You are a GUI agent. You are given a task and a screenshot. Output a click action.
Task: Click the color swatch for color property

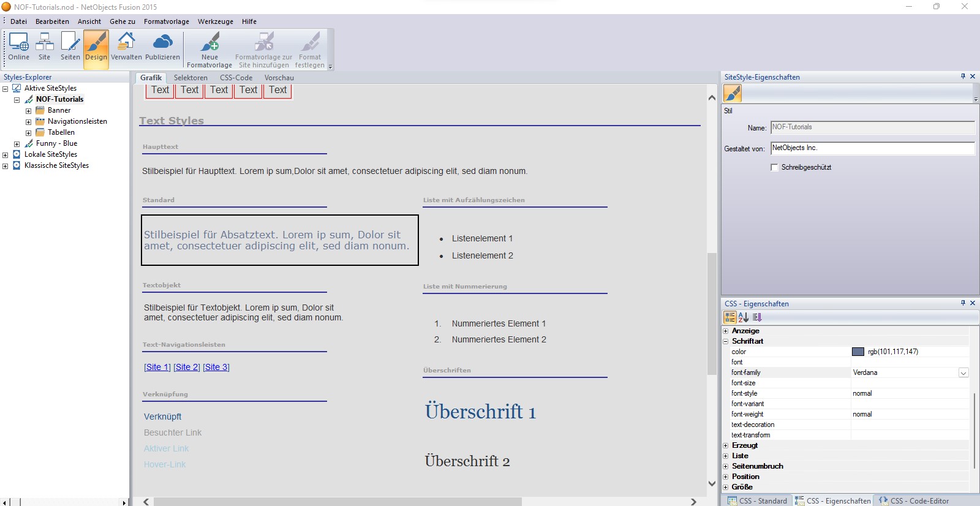[x=858, y=352]
